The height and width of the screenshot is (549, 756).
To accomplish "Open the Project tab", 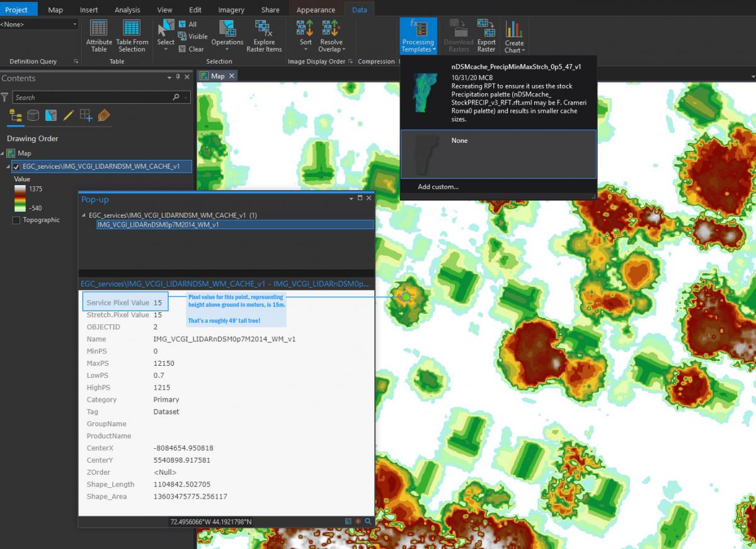I will click(x=17, y=9).
